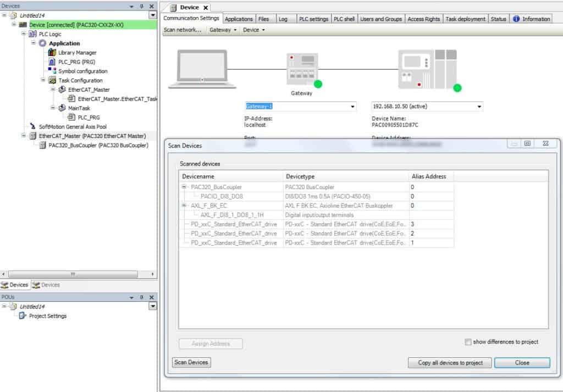Click the Project Settings icon in POUs
563x392 pixels.
[22, 316]
